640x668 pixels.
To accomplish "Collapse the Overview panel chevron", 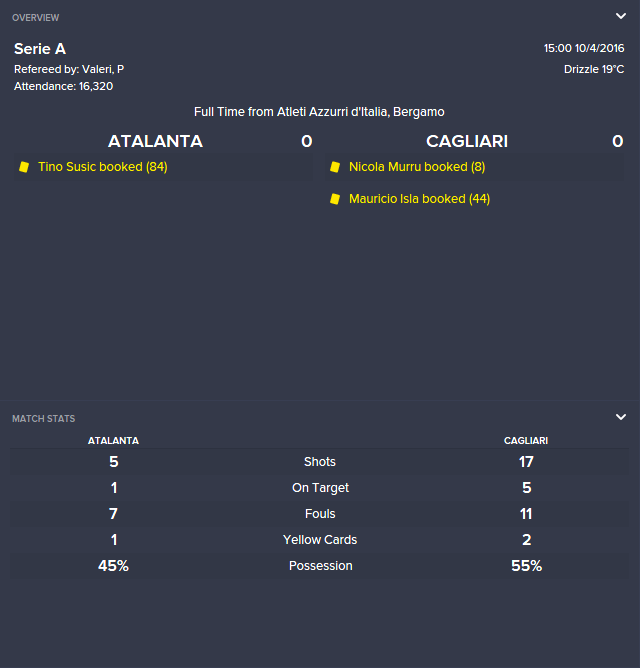I will 621,16.
